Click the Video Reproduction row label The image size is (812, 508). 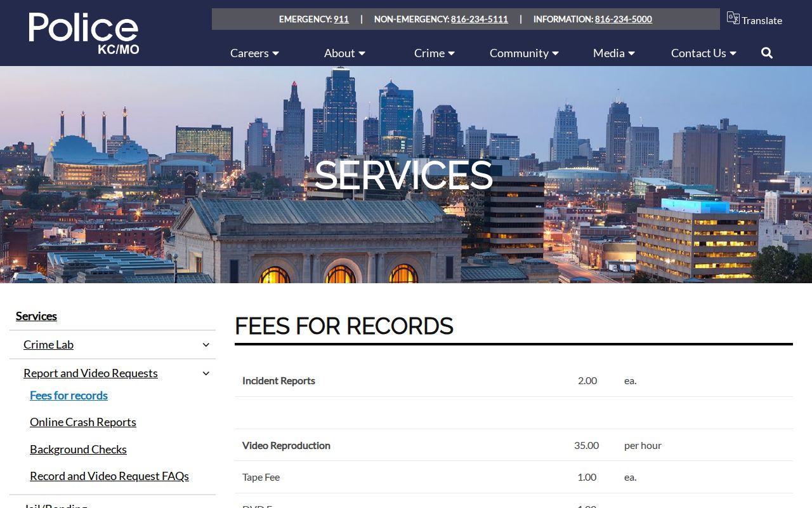286,446
